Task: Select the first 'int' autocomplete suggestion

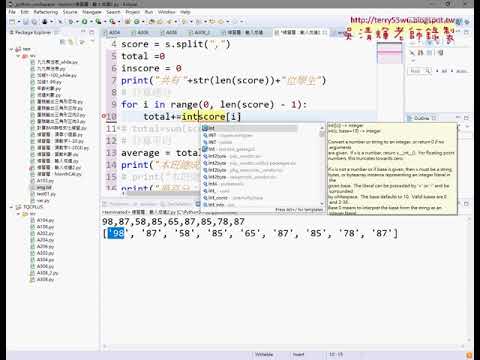Action: (250, 128)
